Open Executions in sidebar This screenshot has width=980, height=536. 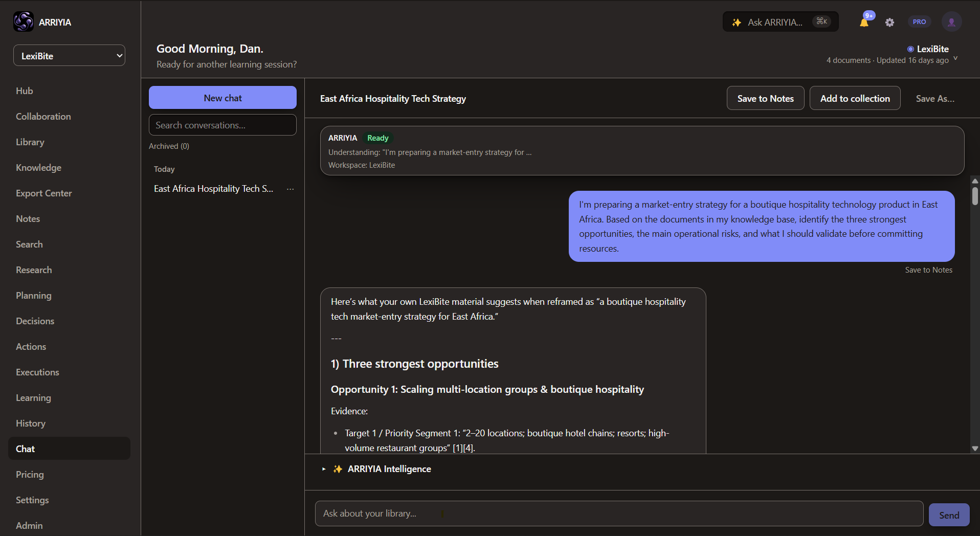(x=37, y=372)
